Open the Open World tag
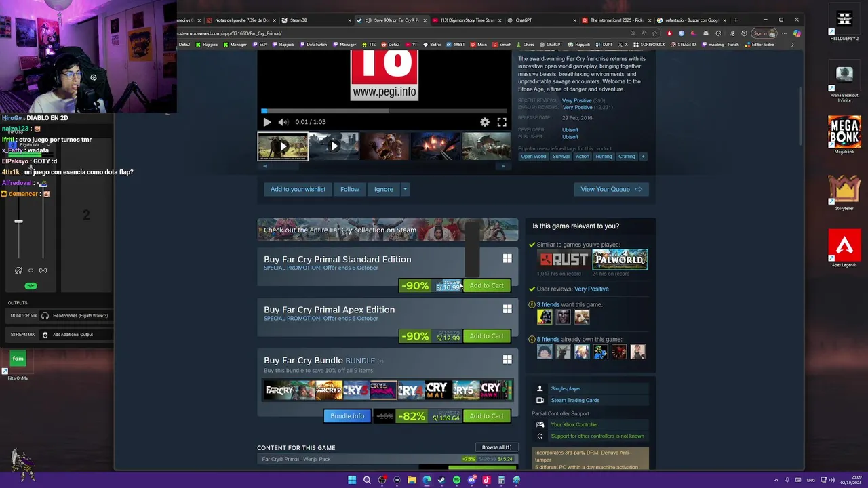Viewport: 868px width, 488px height. (x=533, y=157)
